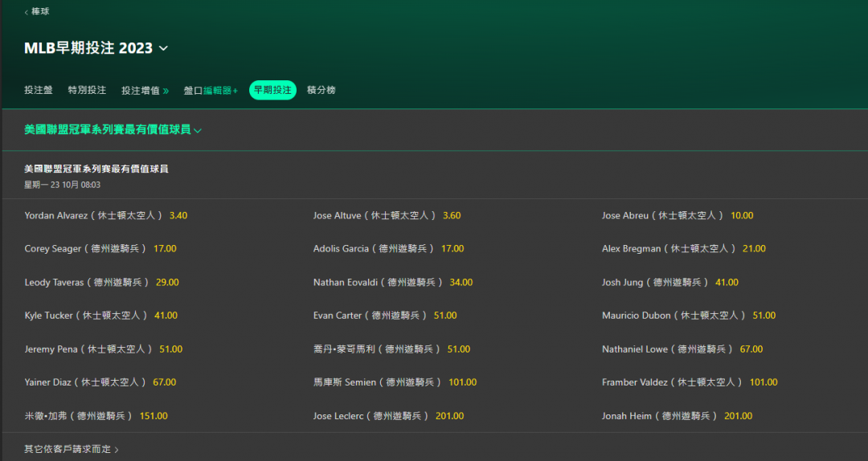868x461 pixels.
Task: Choose Evan Carter at 51.00
Action: [x=385, y=316]
